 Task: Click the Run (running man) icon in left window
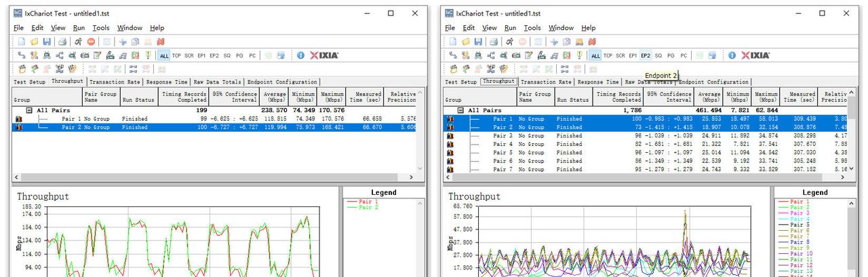(x=78, y=42)
